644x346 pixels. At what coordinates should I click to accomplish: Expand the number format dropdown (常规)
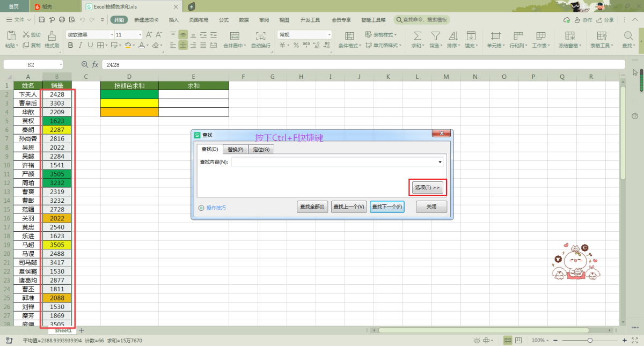click(329, 35)
